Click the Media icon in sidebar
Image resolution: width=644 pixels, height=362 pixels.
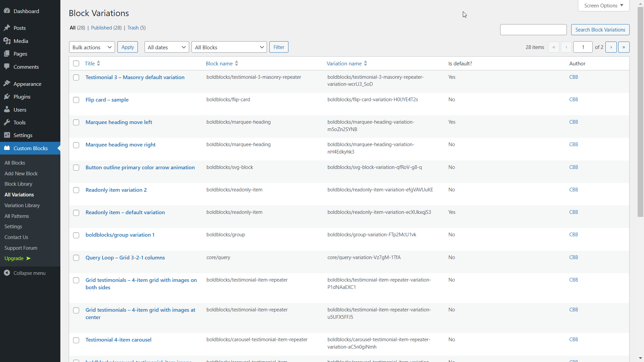(7, 41)
